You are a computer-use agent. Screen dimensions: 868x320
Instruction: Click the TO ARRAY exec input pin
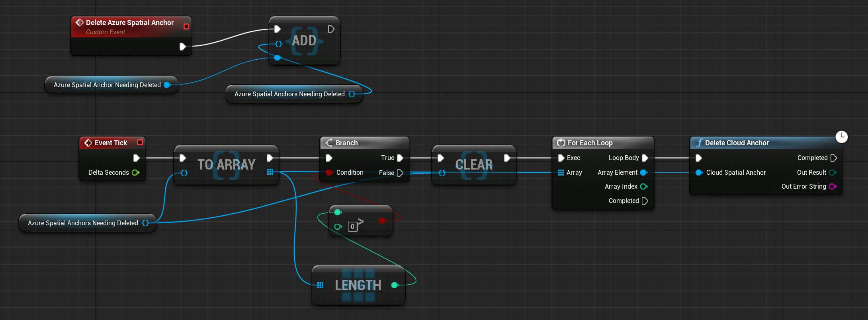[x=183, y=158]
